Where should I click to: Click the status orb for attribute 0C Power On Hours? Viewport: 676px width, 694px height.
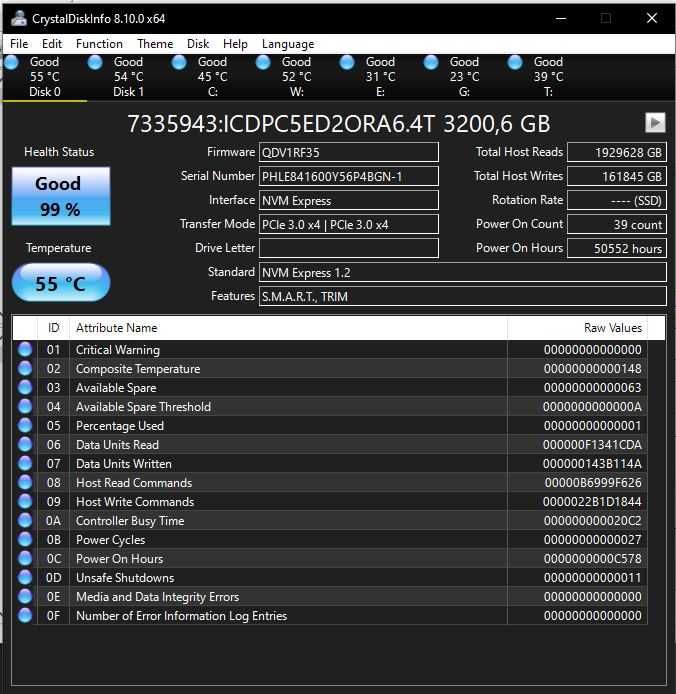[x=25, y=559]
